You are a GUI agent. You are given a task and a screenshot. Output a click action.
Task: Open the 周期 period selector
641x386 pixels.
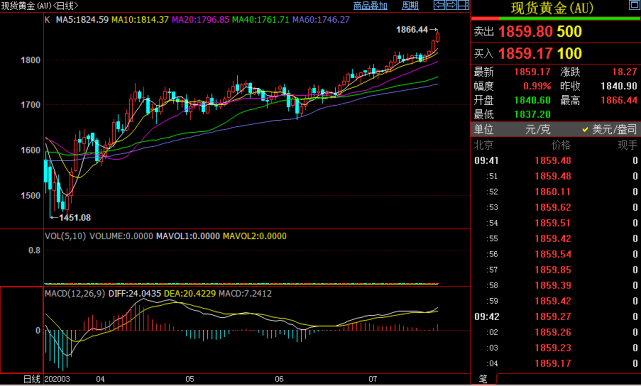tap(410, 5)
